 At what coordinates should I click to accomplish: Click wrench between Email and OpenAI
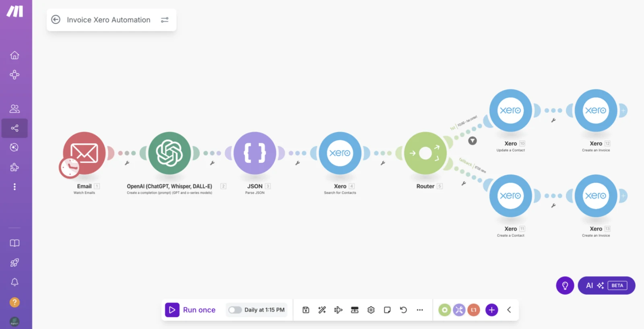(x=127, y=163)
